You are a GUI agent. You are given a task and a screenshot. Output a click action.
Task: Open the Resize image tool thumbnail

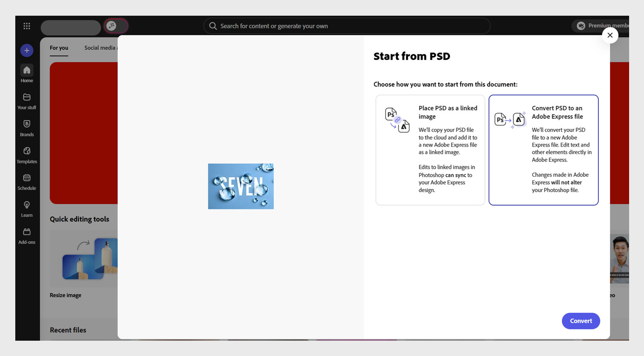pyautogui.click(x=84, y=259)
